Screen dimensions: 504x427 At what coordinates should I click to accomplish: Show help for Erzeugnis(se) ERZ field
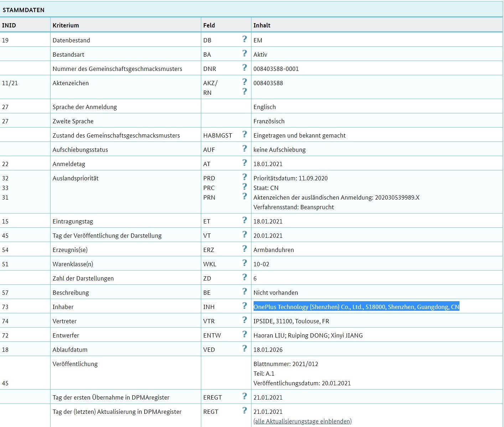244,248
